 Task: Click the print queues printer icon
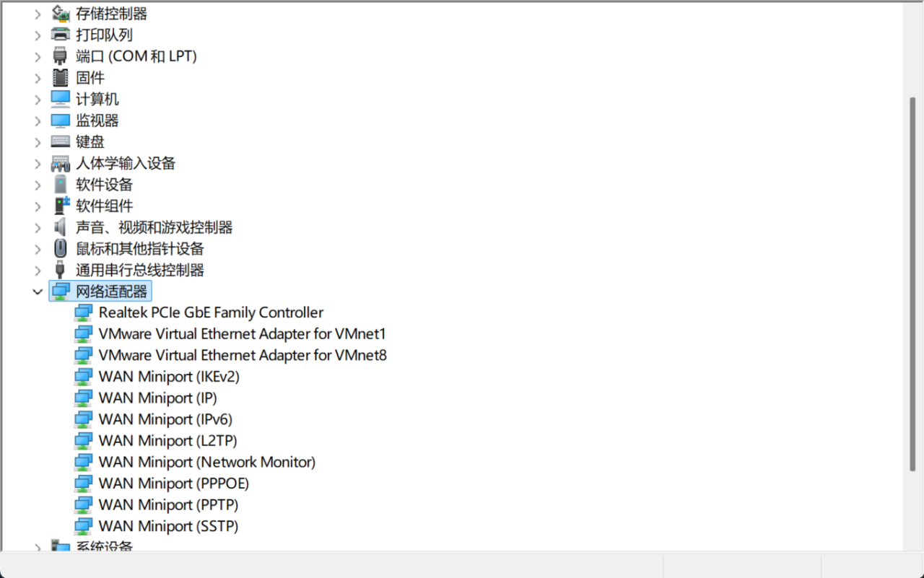[x=61, y=35]
